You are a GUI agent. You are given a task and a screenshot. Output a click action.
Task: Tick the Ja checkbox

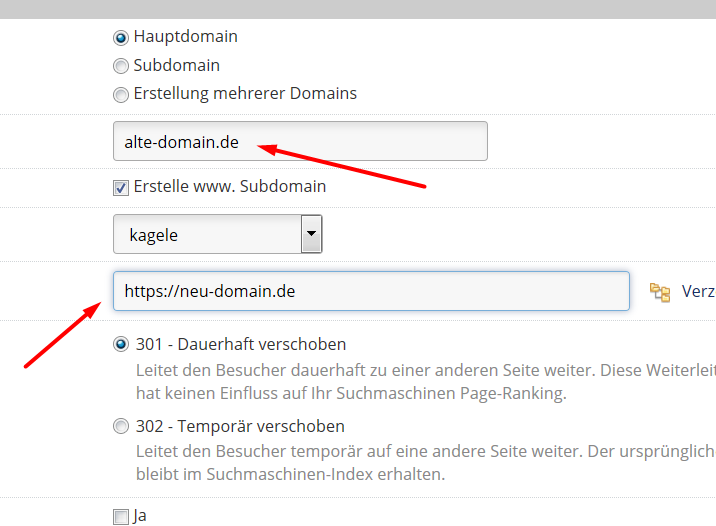[121, 517]
